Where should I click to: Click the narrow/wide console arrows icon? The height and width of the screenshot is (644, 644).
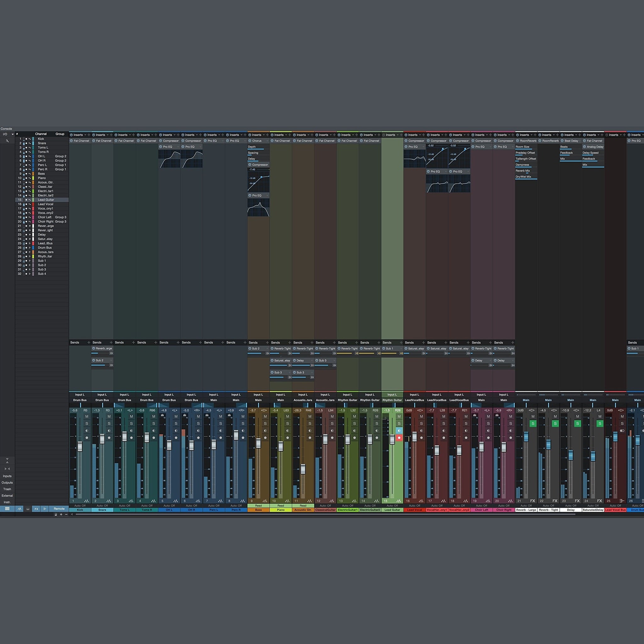click(7, 469)
